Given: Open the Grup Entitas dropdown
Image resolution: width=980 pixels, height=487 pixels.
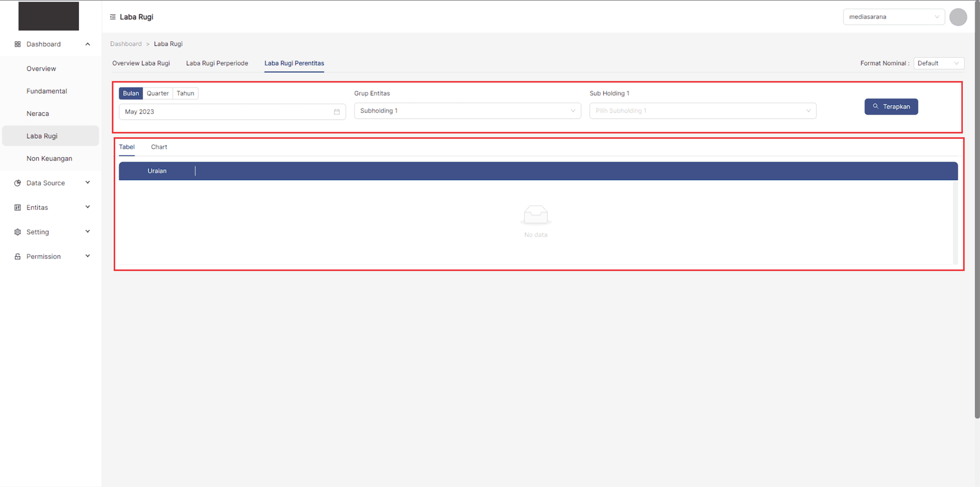Looking at the screenshot, I should click(467, 111).
